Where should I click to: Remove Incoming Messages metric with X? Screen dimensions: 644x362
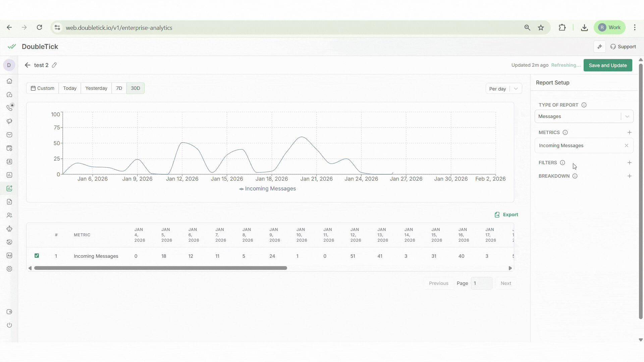pyautogui.click(x=626, y=145)
